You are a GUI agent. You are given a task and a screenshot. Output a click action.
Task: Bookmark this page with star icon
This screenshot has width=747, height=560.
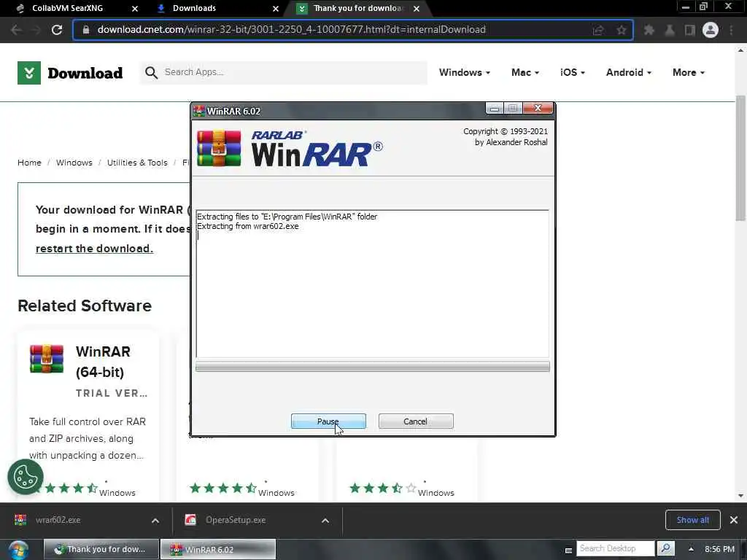click(x=622, y=30)
